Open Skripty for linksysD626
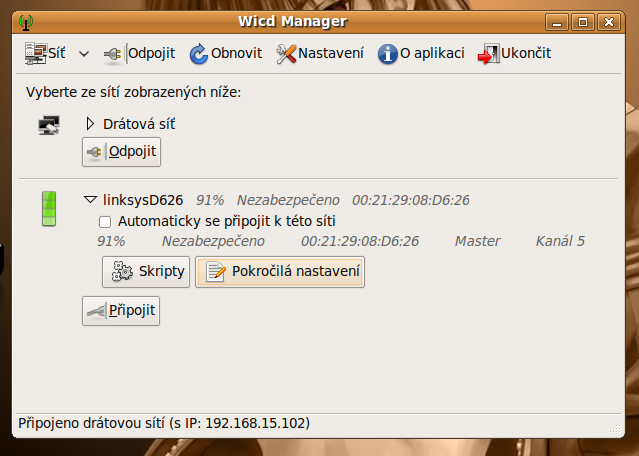This screenshot has height=456, width=639. pyautogui.click(x=146, y=271)
